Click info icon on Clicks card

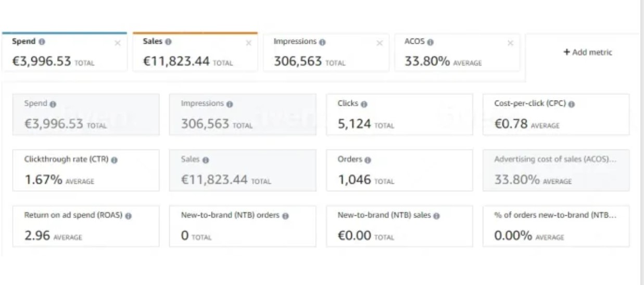click(x=364, y=104)
